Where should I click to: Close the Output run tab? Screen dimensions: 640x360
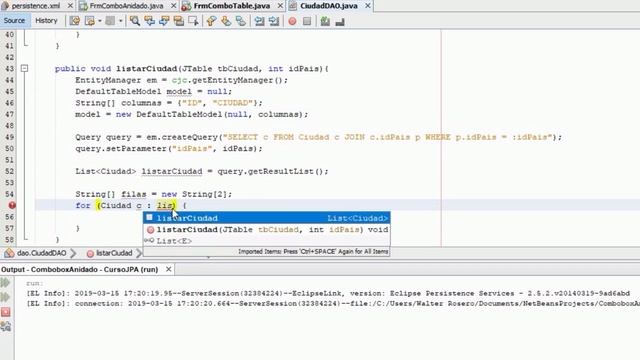tap(168, 269)
